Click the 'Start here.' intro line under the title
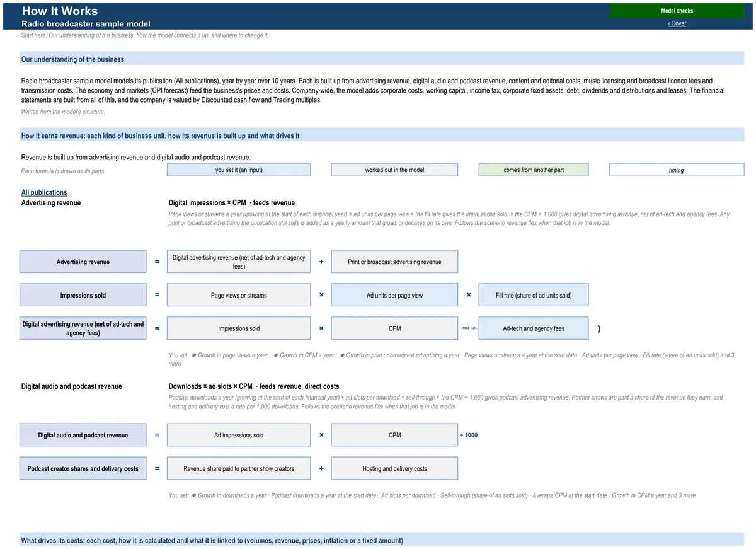Screen dimensions: 756x549 [x=145, y=35]
